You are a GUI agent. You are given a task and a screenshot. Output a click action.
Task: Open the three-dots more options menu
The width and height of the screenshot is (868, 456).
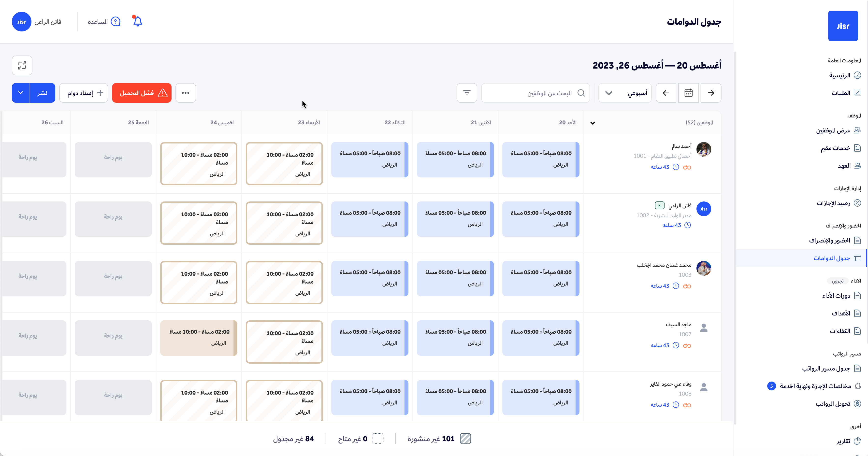186,93
